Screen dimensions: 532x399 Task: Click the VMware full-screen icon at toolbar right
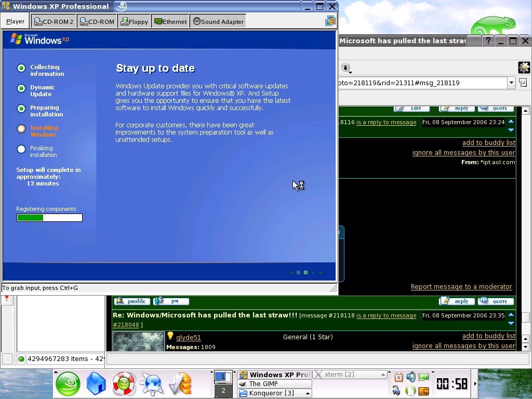(330, 21)
